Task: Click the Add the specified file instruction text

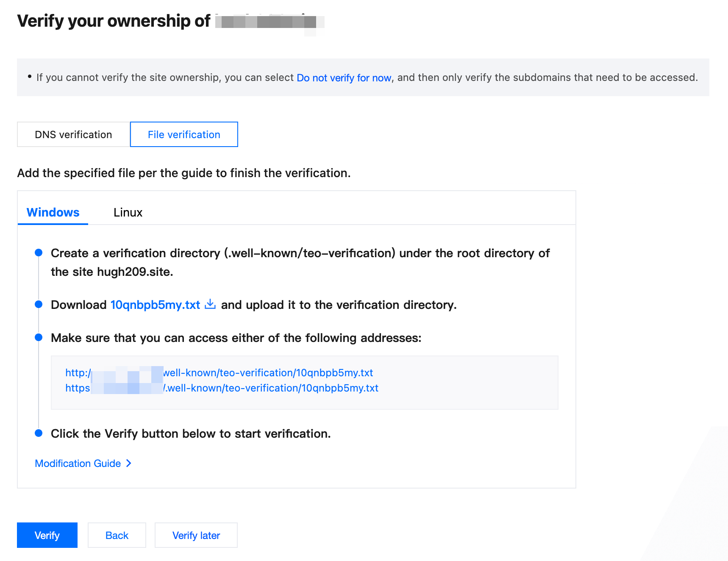Action: 184,173
